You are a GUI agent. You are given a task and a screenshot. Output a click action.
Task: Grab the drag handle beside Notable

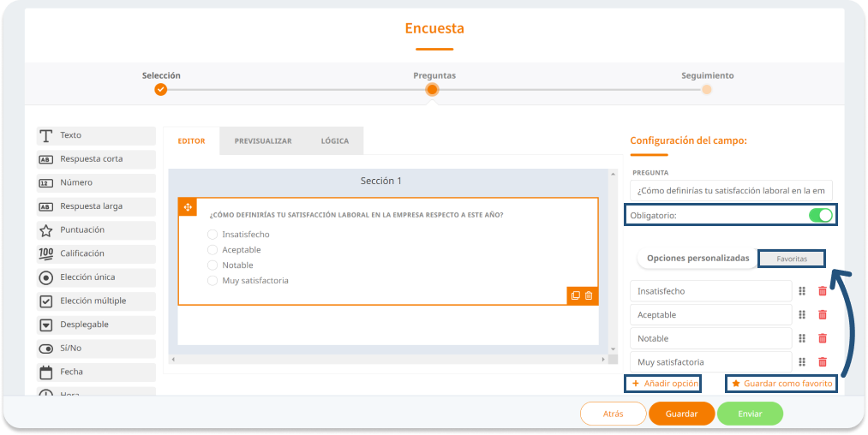tap(803, 338)
